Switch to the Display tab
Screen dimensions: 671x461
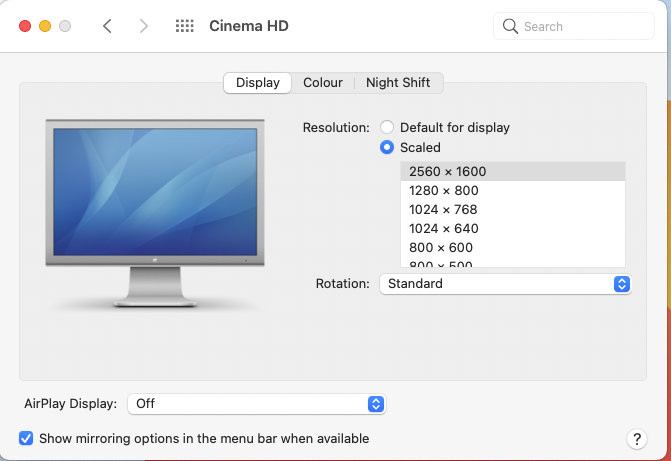coord(258,83)
